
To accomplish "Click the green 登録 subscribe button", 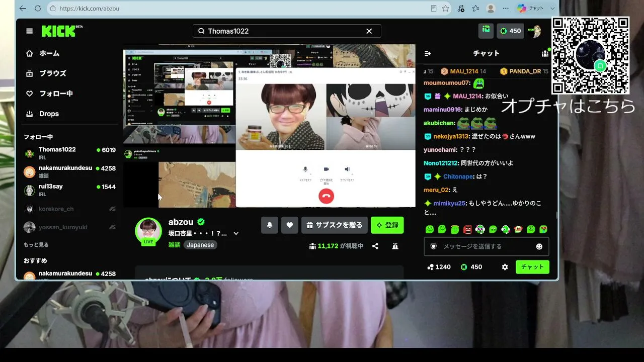I will [x=387, y=225].
